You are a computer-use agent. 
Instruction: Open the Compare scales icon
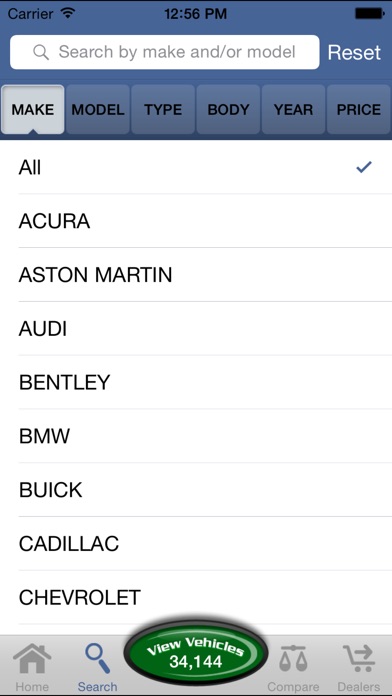click(x=293, y=659)
